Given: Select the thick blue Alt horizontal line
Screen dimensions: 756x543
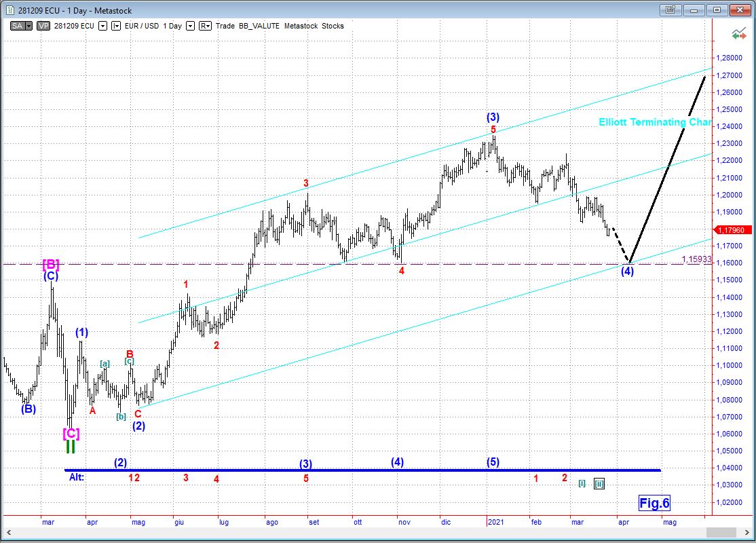Looking at the screenshot, I should pos(362,470).
